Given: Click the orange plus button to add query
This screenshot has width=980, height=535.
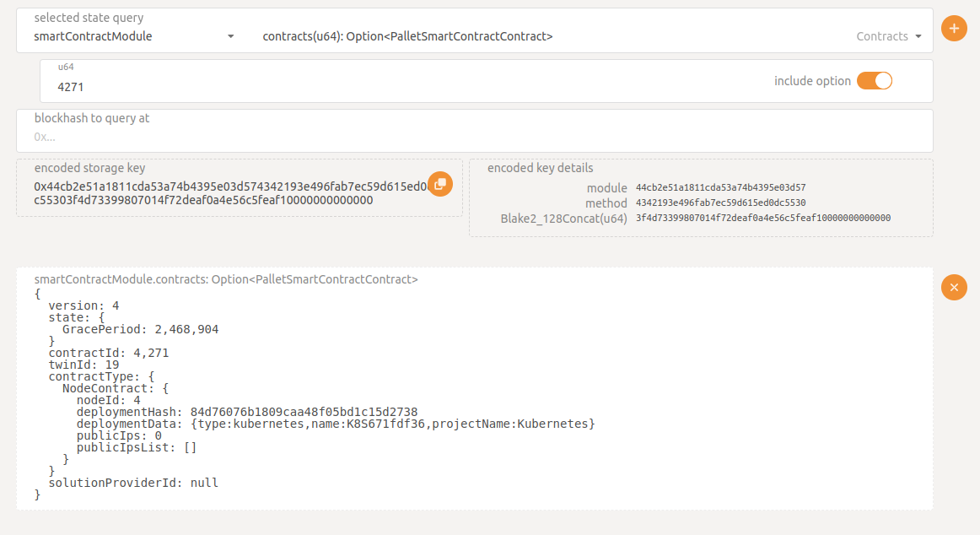Looking at the screenshot, I should (x=954, y=29).
